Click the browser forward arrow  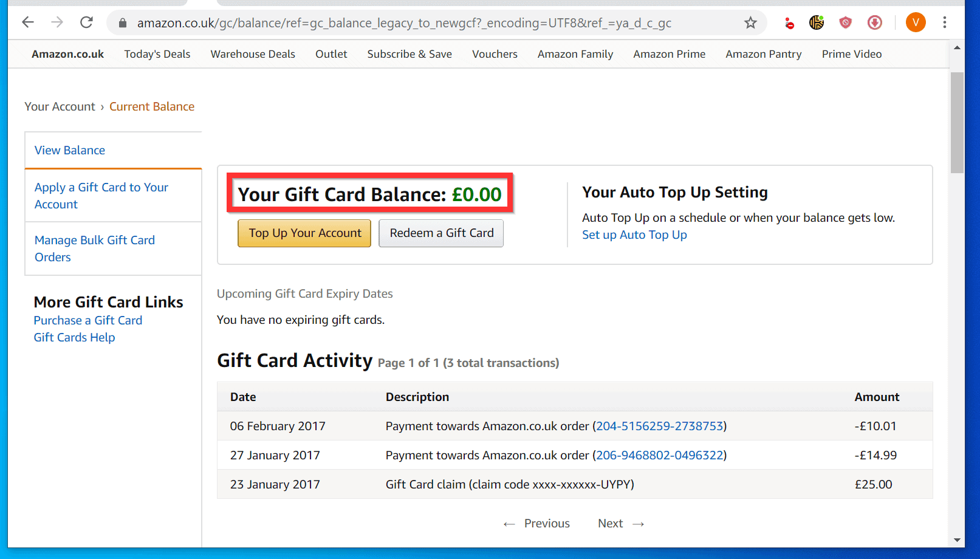[57, 22]
